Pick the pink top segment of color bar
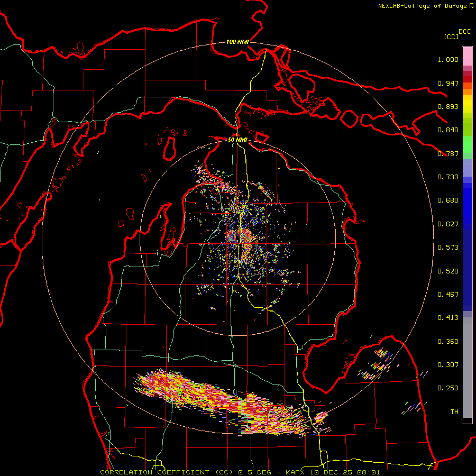 pos(467,56)
